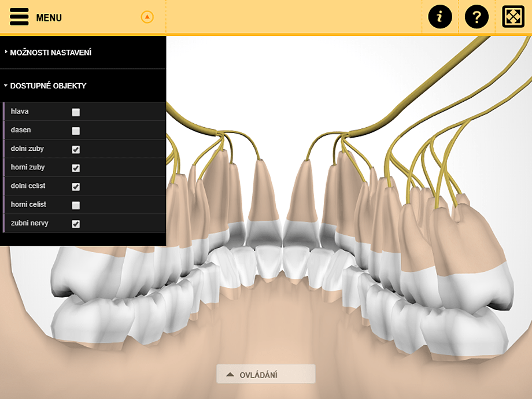The width and height of the screenshot is (532, 399).
Task: Open the MENU from the top bar
Action: (49, 17)
